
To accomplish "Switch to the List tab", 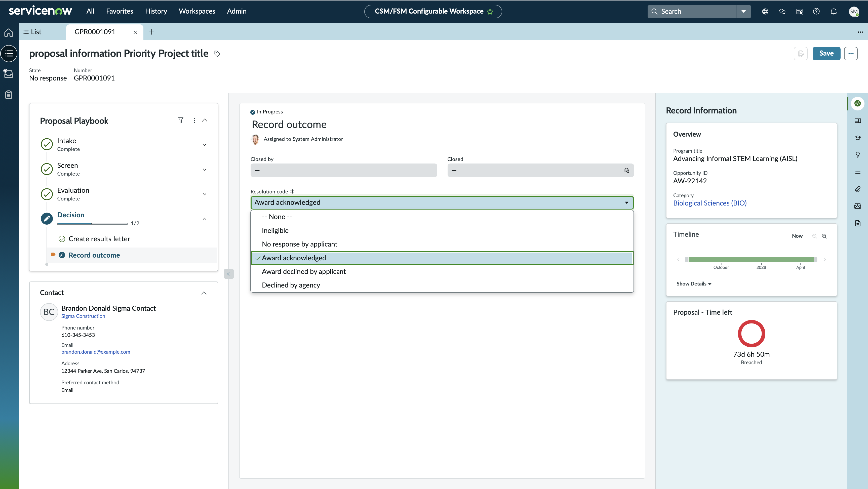I will coord(33,32).
